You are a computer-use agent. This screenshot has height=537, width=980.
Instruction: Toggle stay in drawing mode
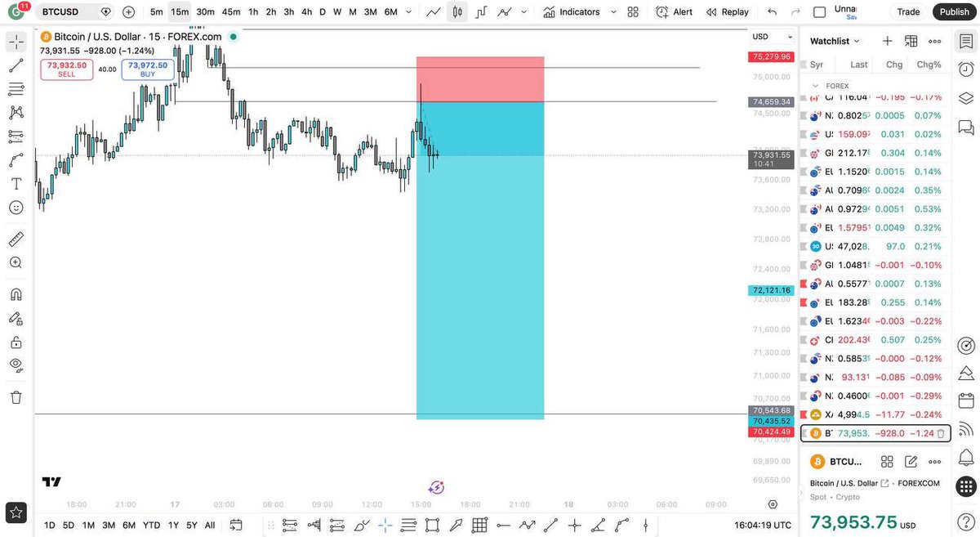click(16, 318)
